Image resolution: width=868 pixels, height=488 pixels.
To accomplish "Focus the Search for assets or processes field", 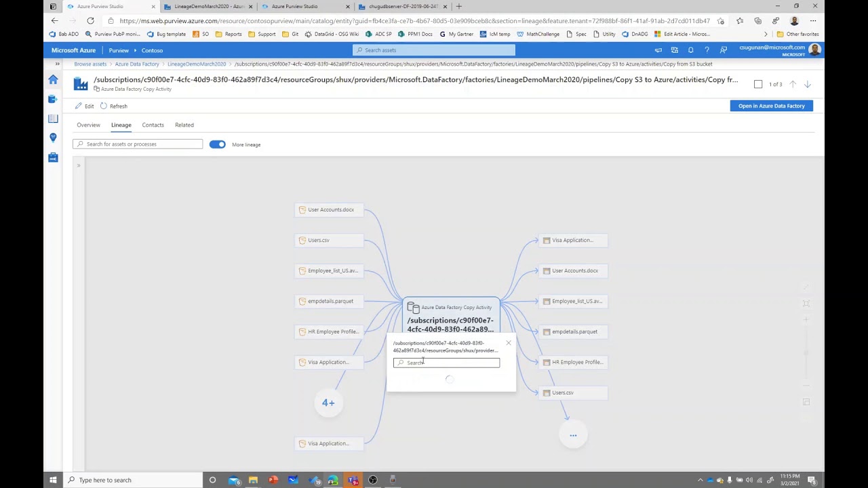I will (138, 144).
